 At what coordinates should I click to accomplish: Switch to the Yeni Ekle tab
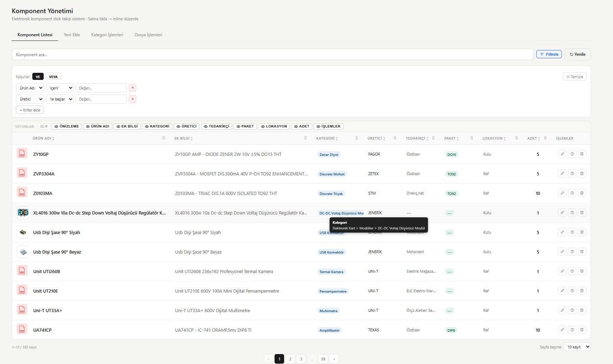(x=72, y=35)
